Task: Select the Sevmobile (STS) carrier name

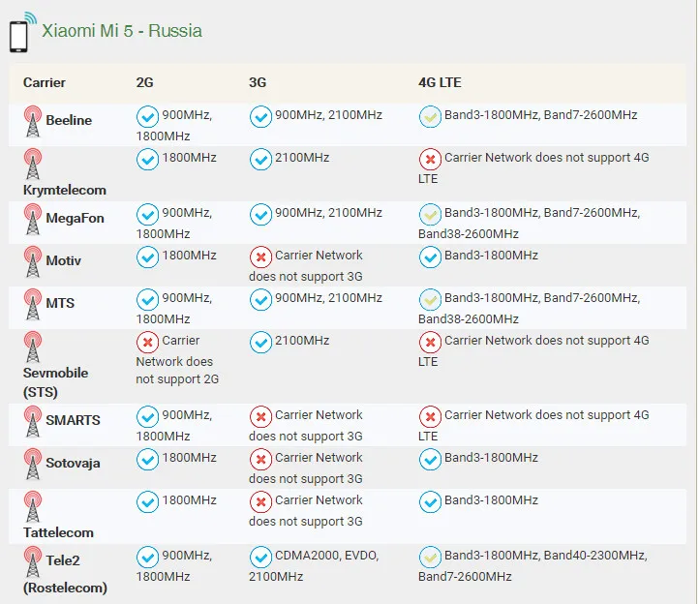Action: pyautogui.click(x=56, y=382)
